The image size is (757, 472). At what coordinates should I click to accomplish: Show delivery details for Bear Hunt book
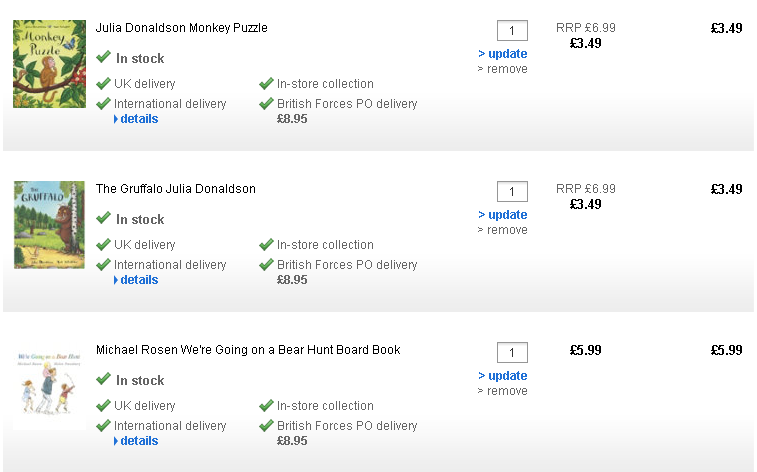tap(138, 441)
